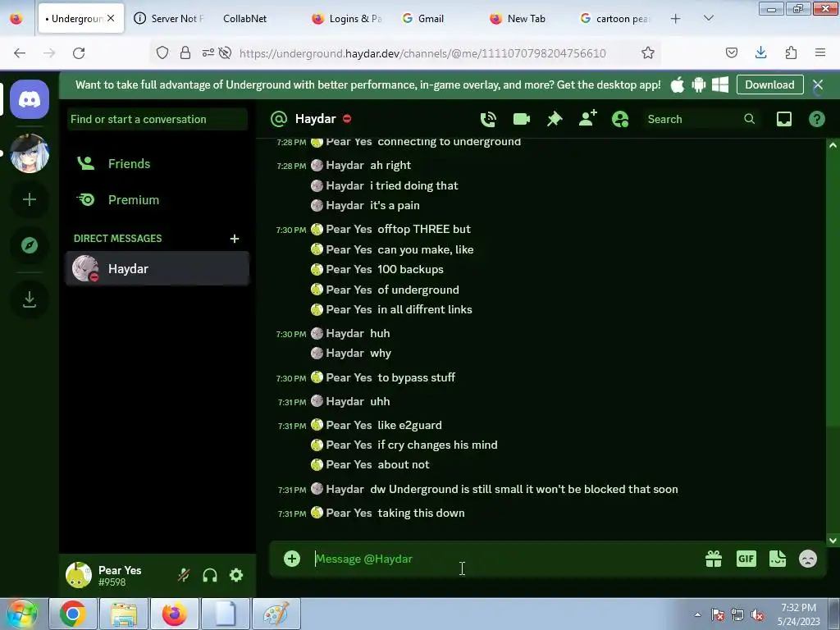840x630 pixels.
Task: Open Explore servers compass icon
Action: [30, 245]
